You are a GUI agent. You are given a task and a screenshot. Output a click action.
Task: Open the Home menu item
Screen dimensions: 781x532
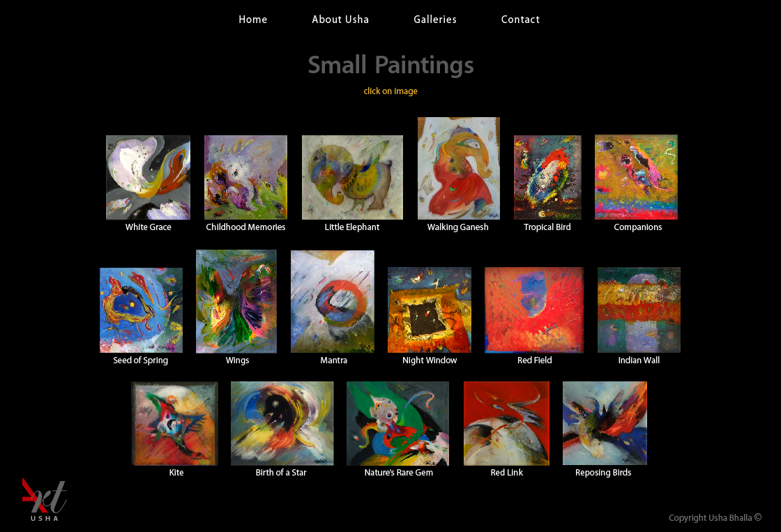[x=252, y=20]
